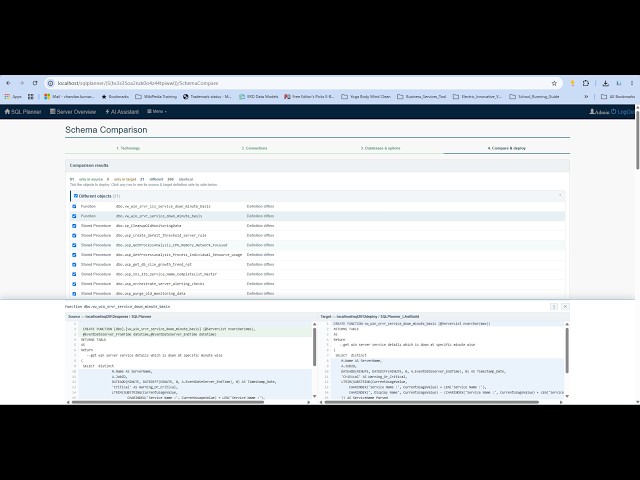Viewport: 640px width, 480px height.
Task: Select row dbo.usp_orchestrate_server_alerting_checks
Action: [x=318, y=284]
